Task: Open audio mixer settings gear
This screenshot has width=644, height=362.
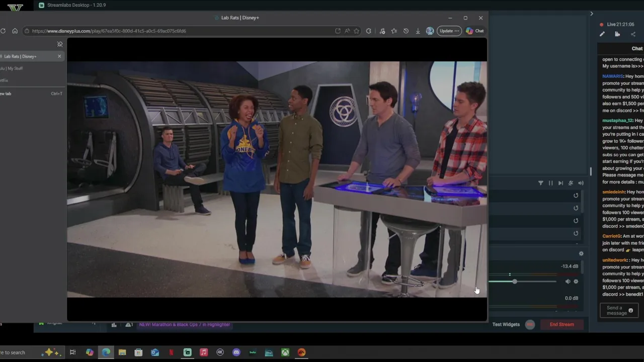Action: tap(581, 254)
